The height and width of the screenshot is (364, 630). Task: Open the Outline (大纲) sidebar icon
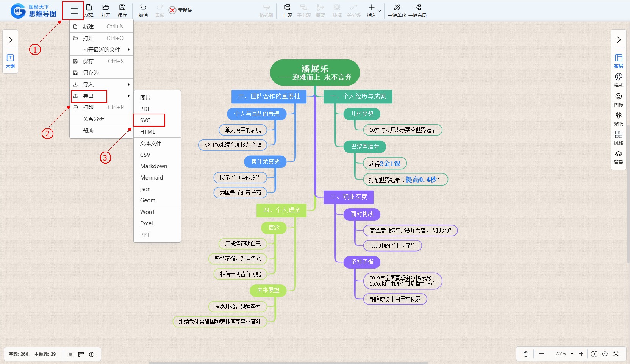(10, 61)
